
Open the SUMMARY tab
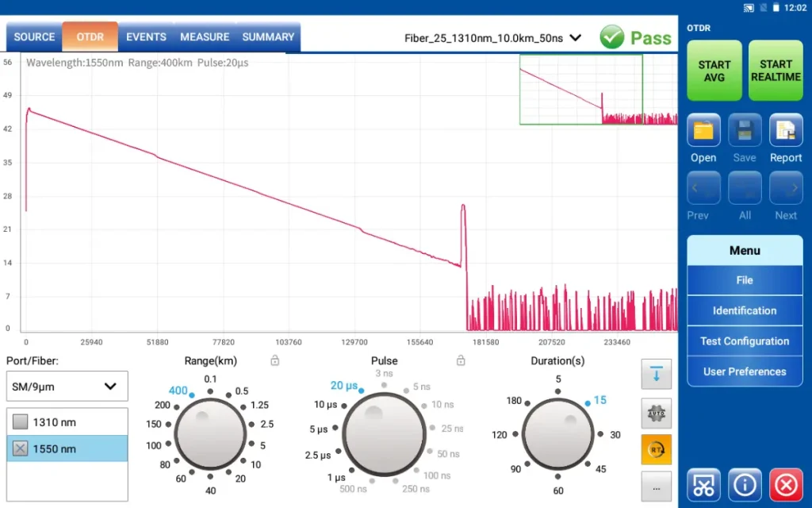(268, 37)
